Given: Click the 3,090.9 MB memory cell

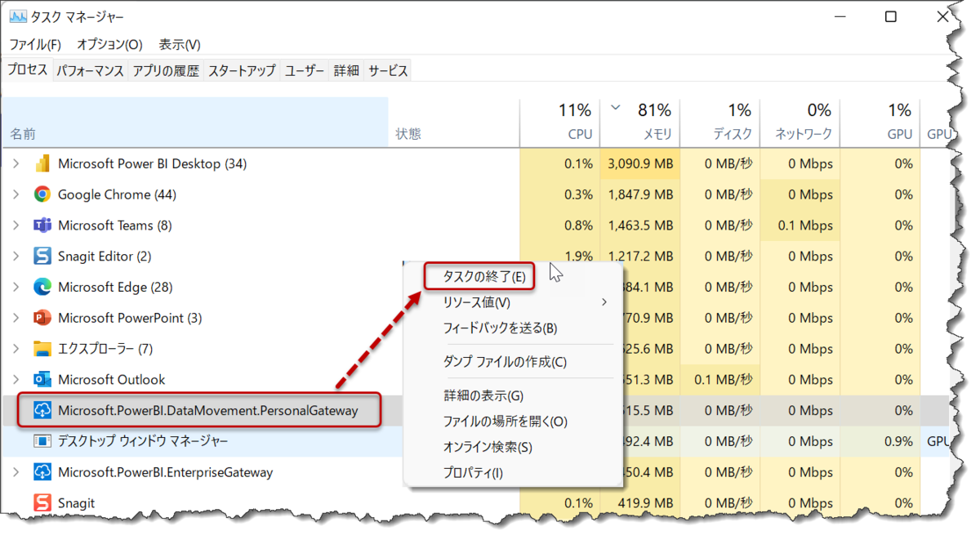Looking at the screenshot, I should pos(641,164).
